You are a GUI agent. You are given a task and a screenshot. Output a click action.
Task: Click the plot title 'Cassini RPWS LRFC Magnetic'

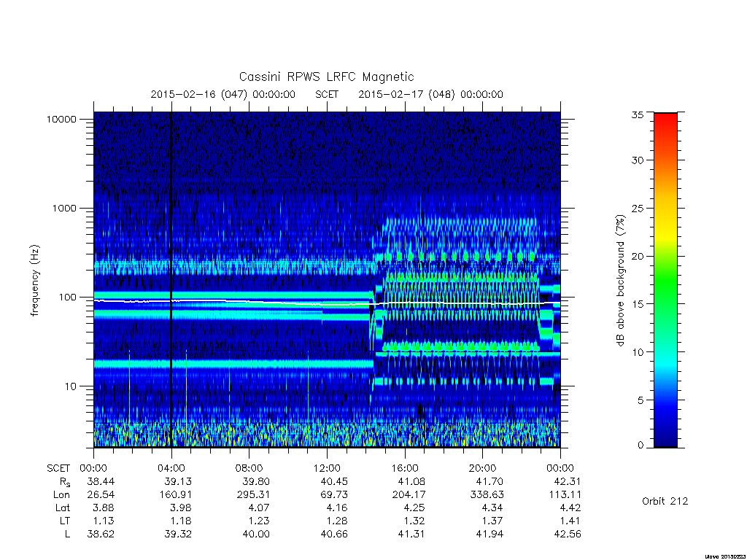click(x=326, y=77)
